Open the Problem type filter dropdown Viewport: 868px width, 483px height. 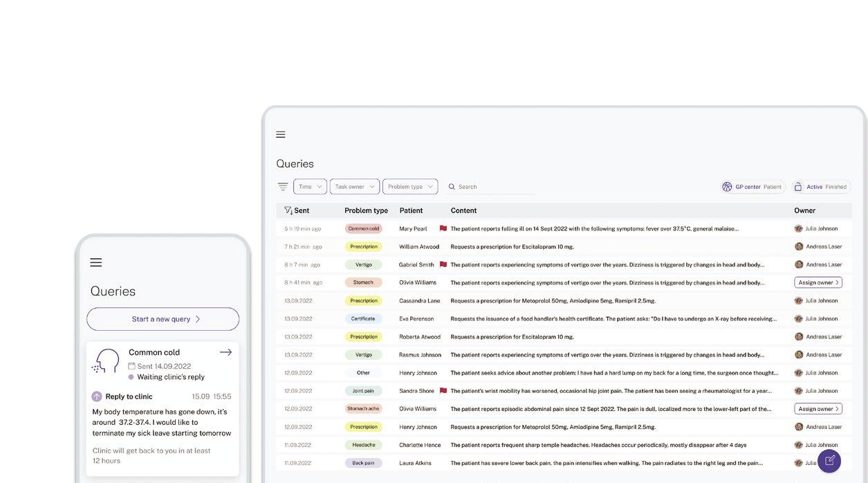(x=410, y=187)
